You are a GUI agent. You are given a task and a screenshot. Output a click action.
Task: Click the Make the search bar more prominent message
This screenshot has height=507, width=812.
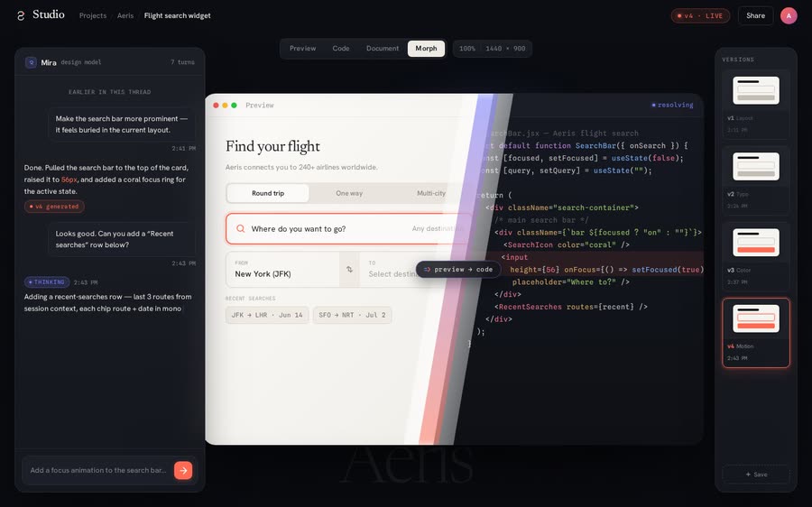tap(122, 124)
